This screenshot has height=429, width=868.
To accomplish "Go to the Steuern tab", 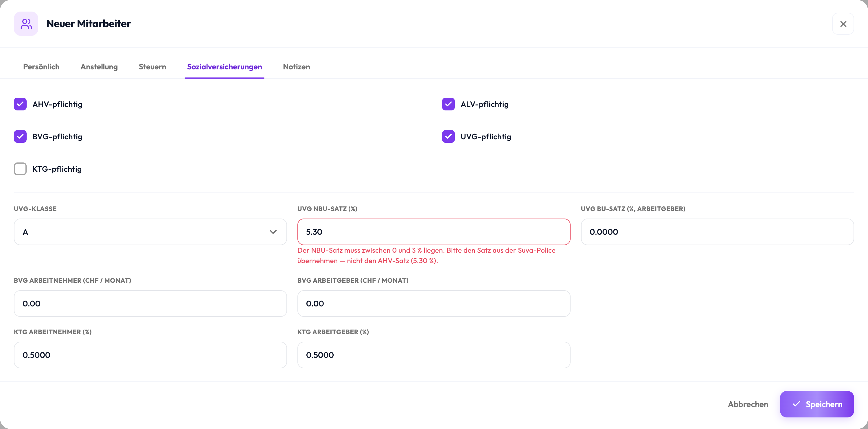I will click(152, 67).
